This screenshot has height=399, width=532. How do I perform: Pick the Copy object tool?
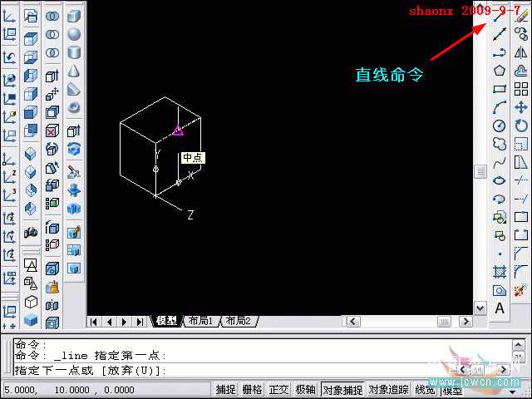[x=521, y=34]
